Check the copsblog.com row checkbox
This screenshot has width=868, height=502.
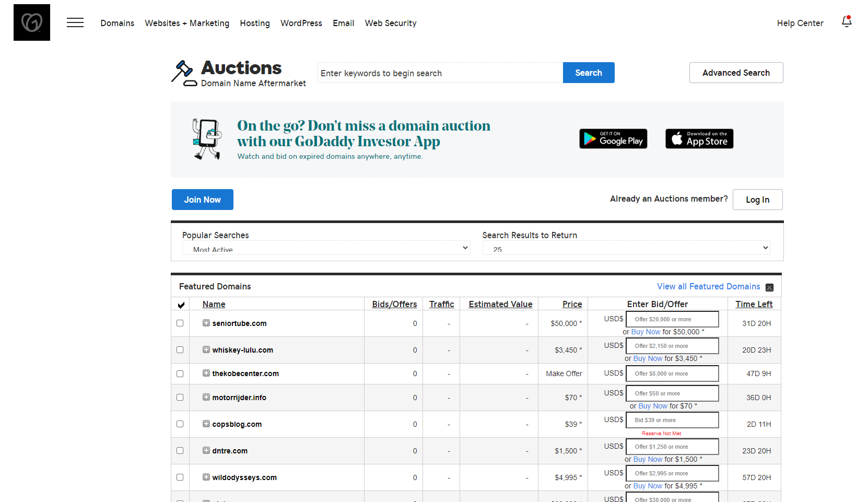[x=180, y=424]
